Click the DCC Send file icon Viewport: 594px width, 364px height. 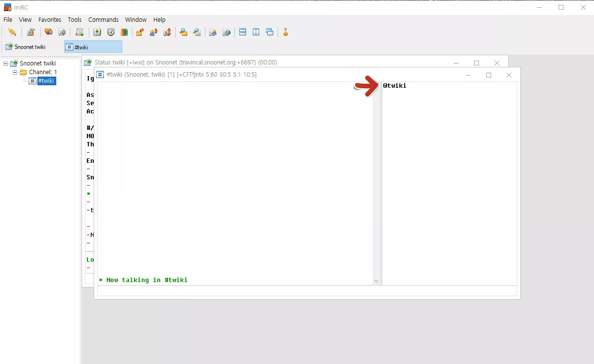(x=140, y=32)
